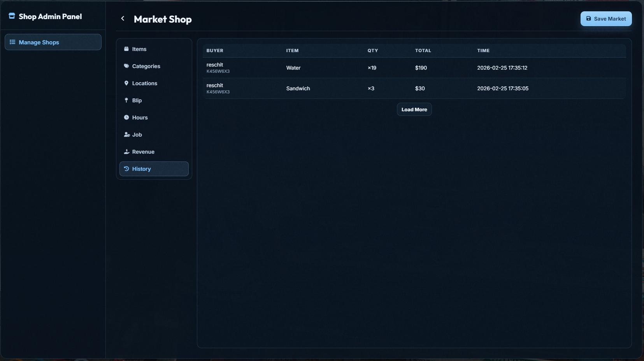The width and height of the screenshot is (644, 361).
Task: Click the timestamp 2026-02-25 17:35:12
Action: pyautogui.click(x=502, y=68)
